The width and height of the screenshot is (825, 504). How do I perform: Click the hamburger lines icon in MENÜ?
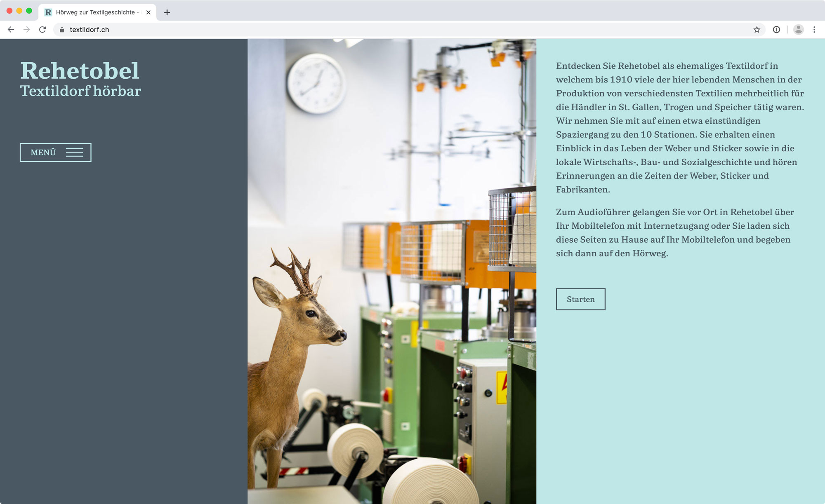click(75, 152)
